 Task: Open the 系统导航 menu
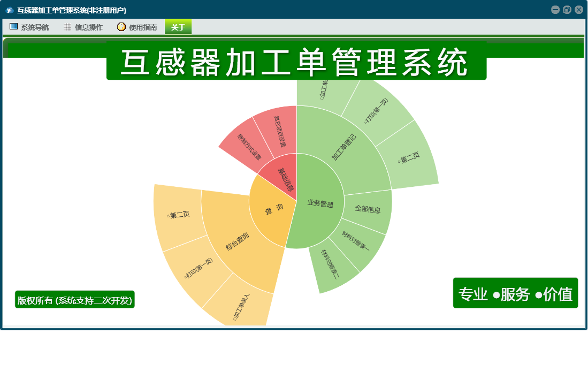point(29,27)
